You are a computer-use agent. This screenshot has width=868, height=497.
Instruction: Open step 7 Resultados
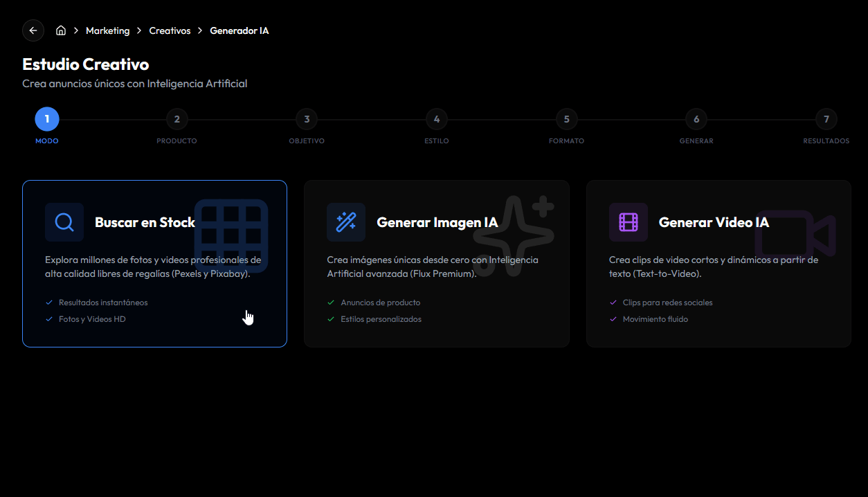coord(826,119)
